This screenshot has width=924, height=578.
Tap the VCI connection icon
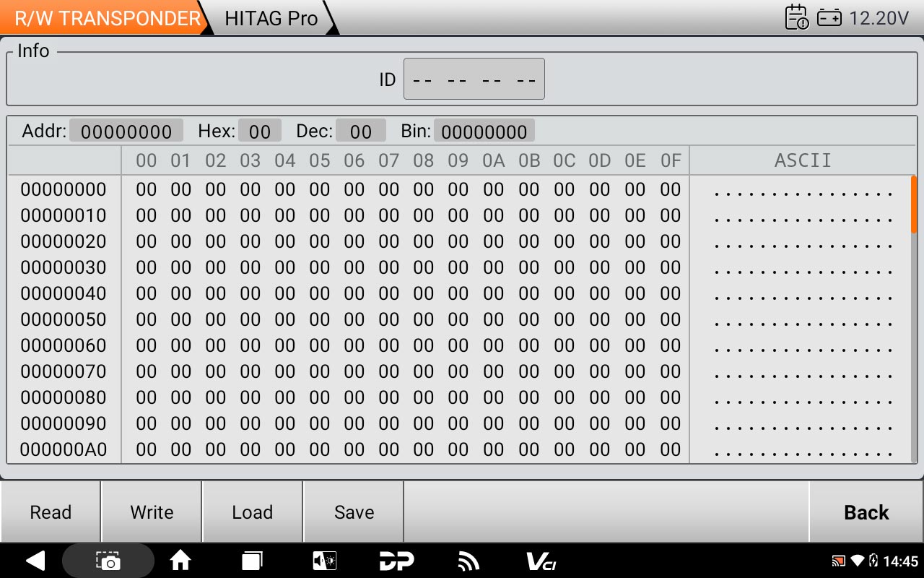click(x=541, y=561)
